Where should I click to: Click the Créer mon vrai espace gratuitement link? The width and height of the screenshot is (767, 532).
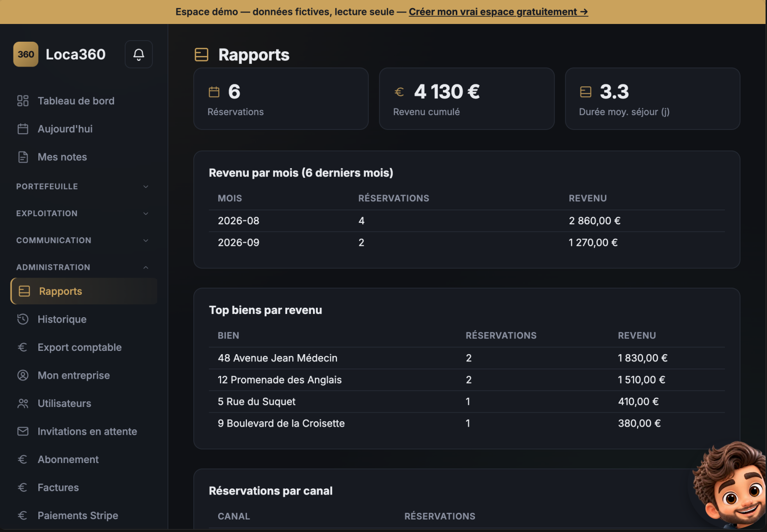[x=498, y=12]
